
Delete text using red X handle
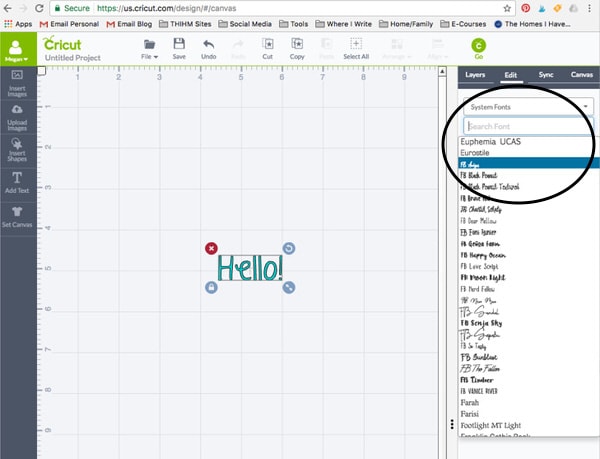coord(211,248)
